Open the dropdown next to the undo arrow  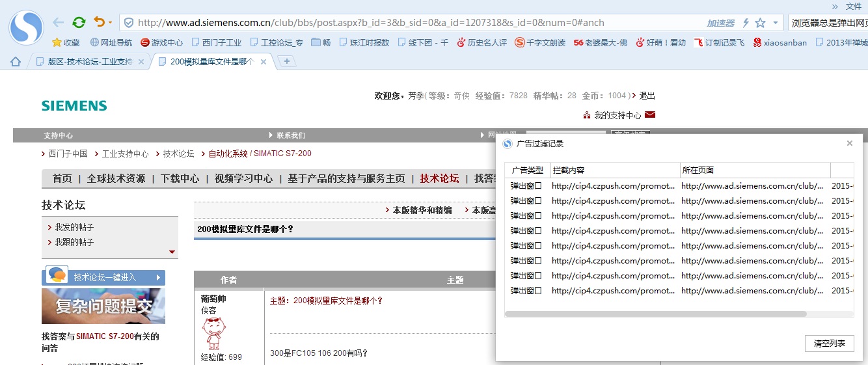pos(110,23)
